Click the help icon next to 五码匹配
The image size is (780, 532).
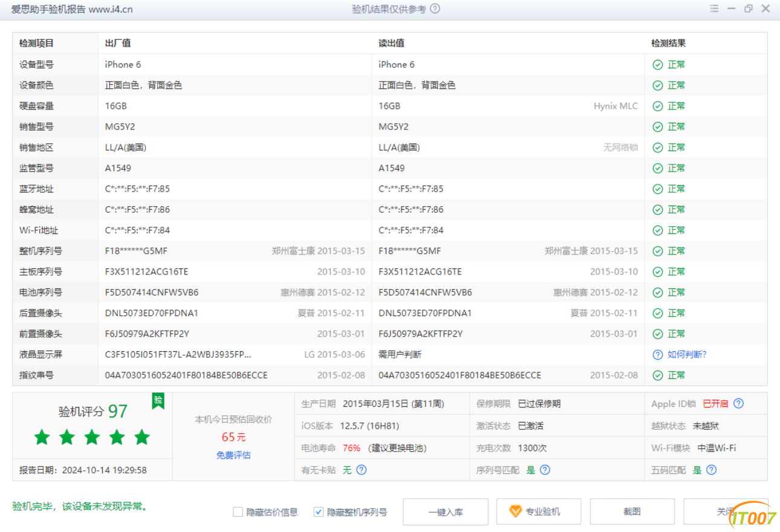pyautogui.click(x=711, y=470)
